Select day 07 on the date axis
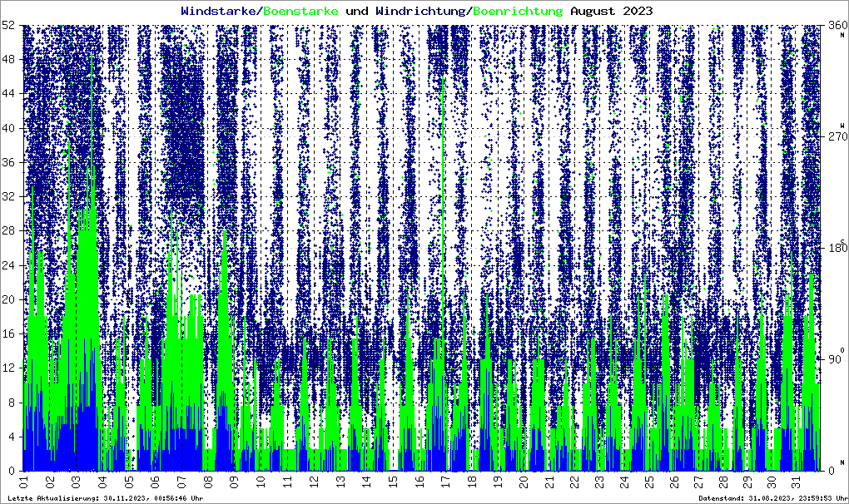Image resolution: width=849 pixels, height=504 pixels. tap(181, 482)
